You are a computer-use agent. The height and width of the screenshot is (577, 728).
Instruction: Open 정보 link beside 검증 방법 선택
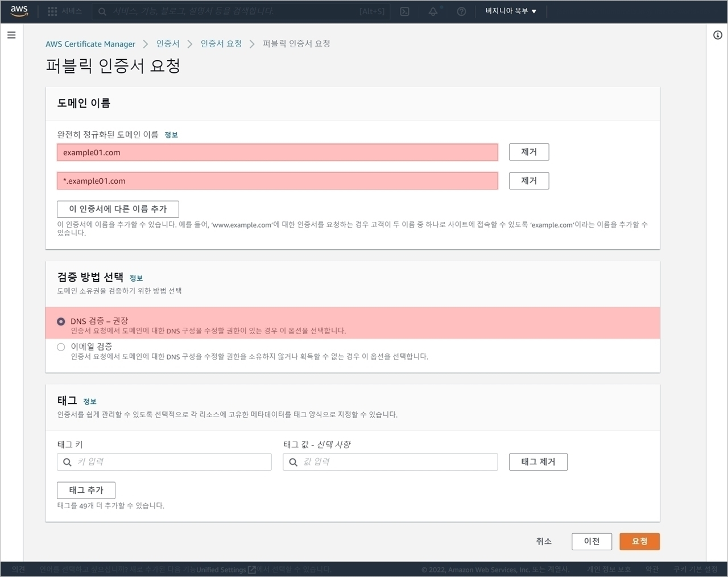point(136,278)
